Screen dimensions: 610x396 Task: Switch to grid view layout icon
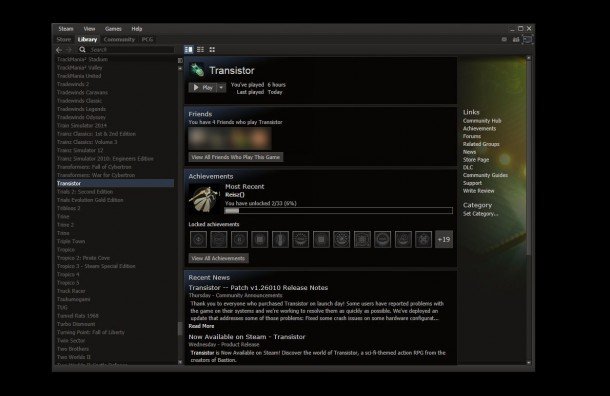pos(212,49)
